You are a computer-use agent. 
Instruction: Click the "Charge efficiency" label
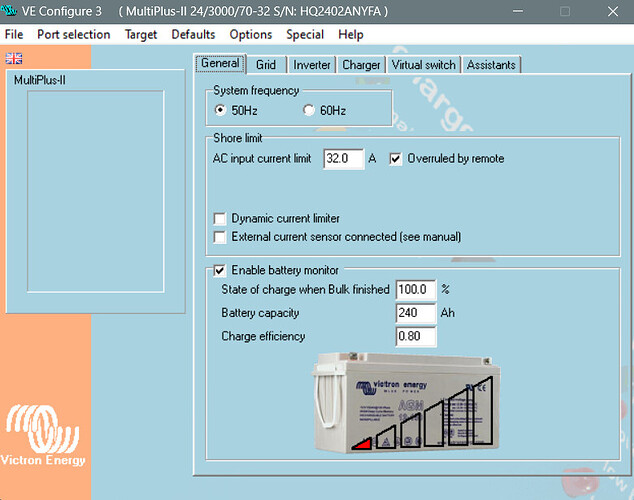263,336
